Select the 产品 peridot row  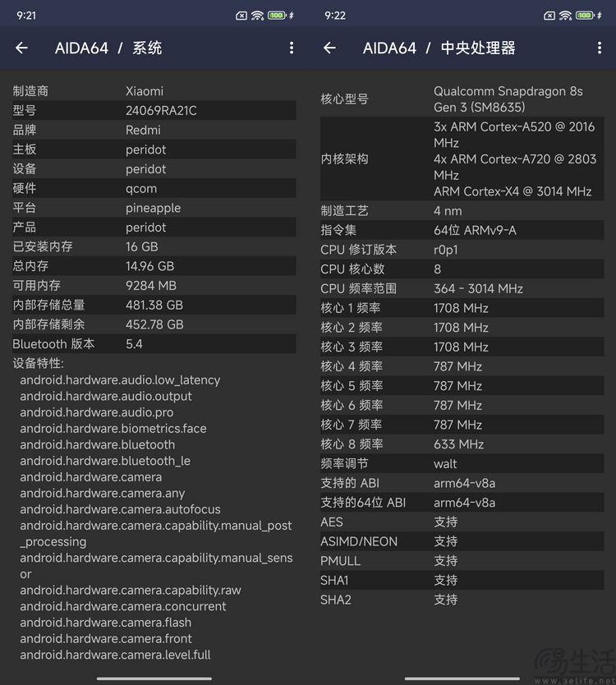click(x=154, y=228)
